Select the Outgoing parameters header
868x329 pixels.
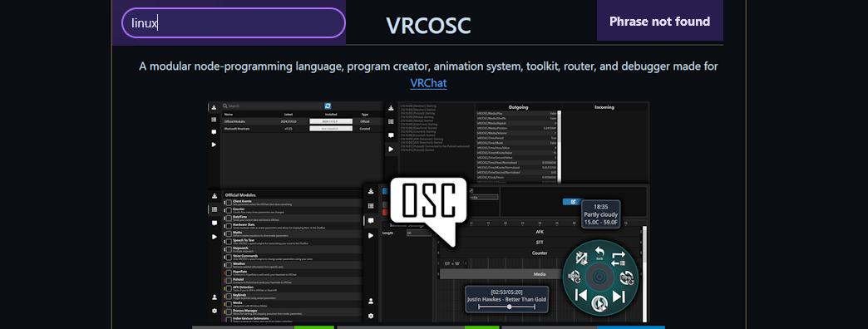518,107
